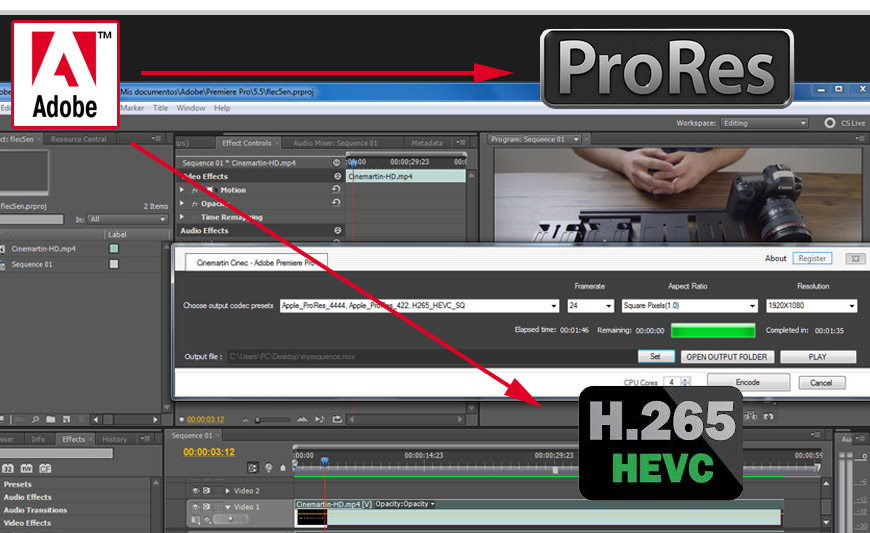Expand the Video 2 track
870x533 pixels.
click(x=227, y=491)
